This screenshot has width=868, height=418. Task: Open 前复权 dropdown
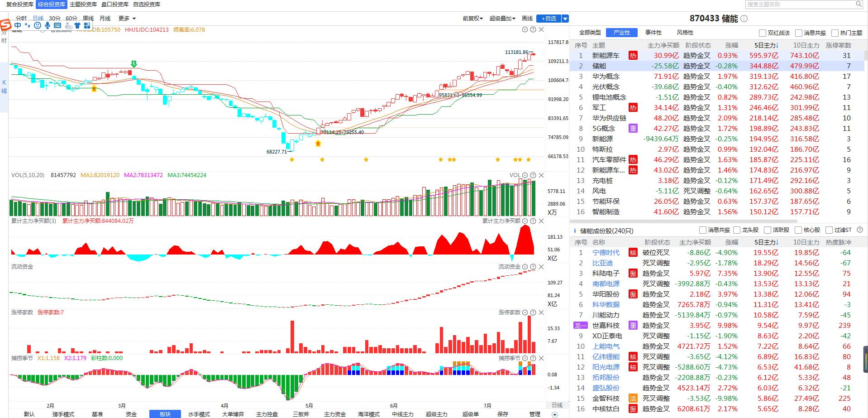472,19
